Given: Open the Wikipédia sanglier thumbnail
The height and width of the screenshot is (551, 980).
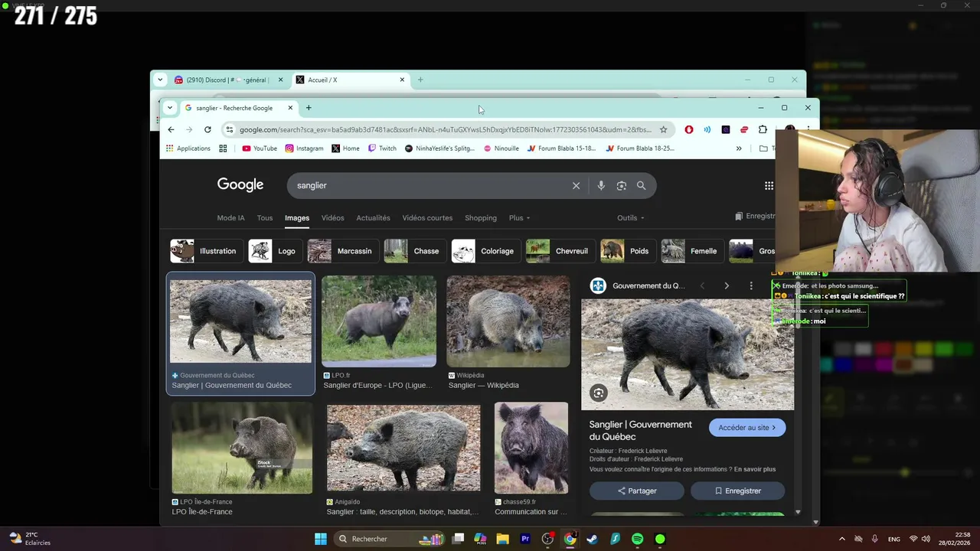Looking at the screenshot, I should point(508,321).
